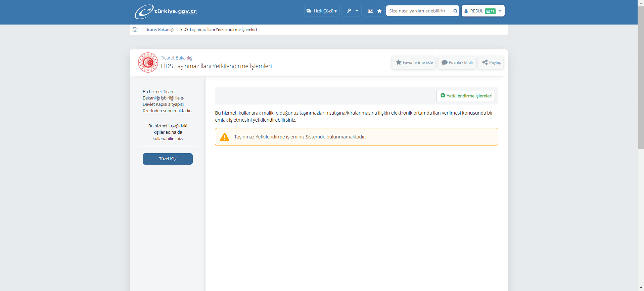This screenshot has width=644, height=291.
Task: Open Yetkilendirme İşlemleri green button
Action: [466, 96]
